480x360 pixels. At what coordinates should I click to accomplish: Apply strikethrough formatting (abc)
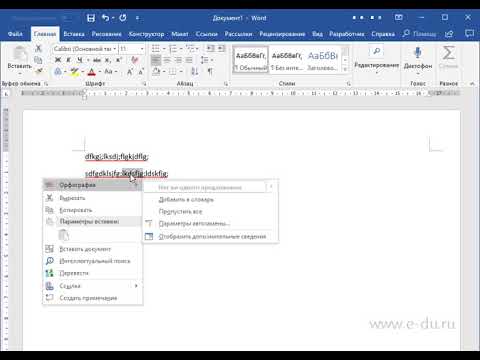pyautogui.click(x=97, y=60)
